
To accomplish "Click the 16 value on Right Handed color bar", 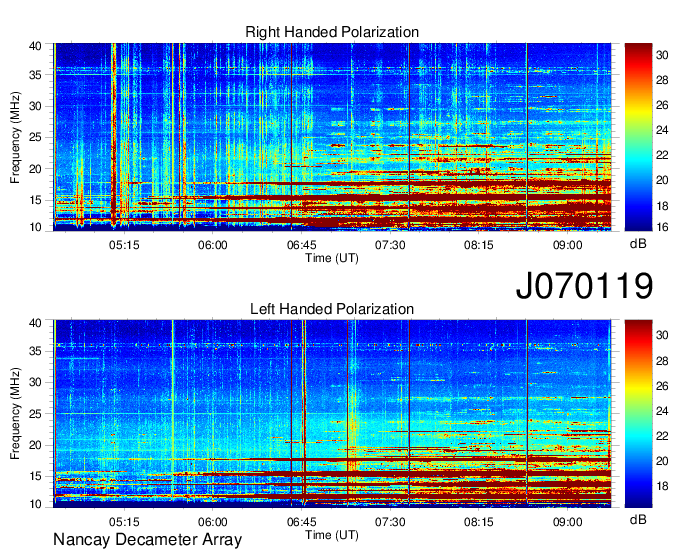I will click(x=662, y=227).
